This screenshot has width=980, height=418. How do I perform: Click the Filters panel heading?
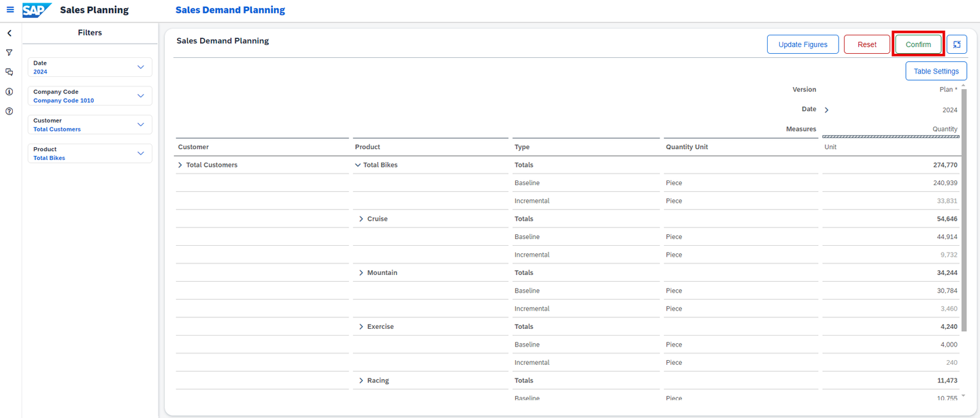pos(90,33)
